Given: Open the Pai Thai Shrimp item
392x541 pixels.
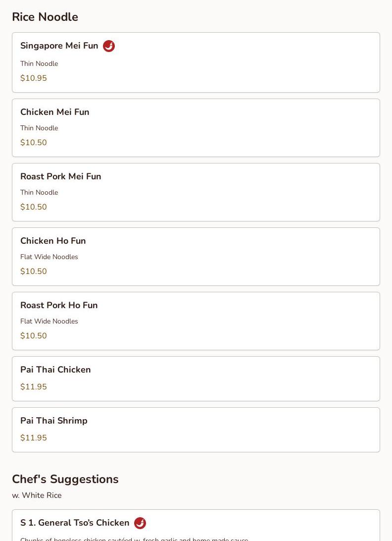Looking at the screenshot, I should click(196, 430).
